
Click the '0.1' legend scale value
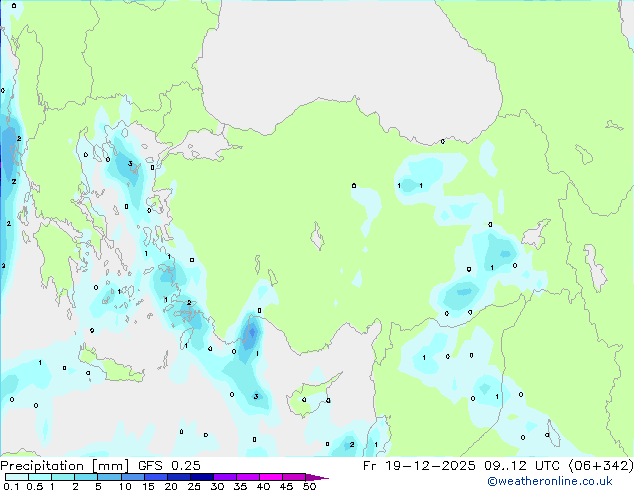pyautogui.click(x=11, y=486)
